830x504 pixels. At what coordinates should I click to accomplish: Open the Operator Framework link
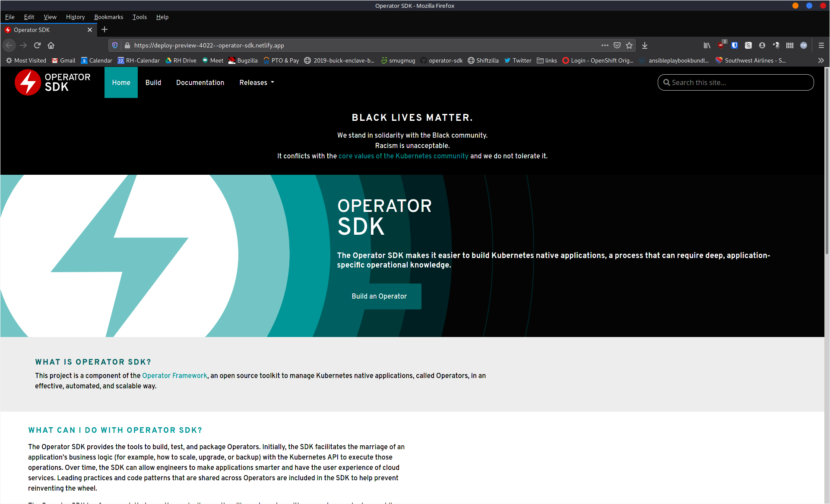click(x=174, y=375)
